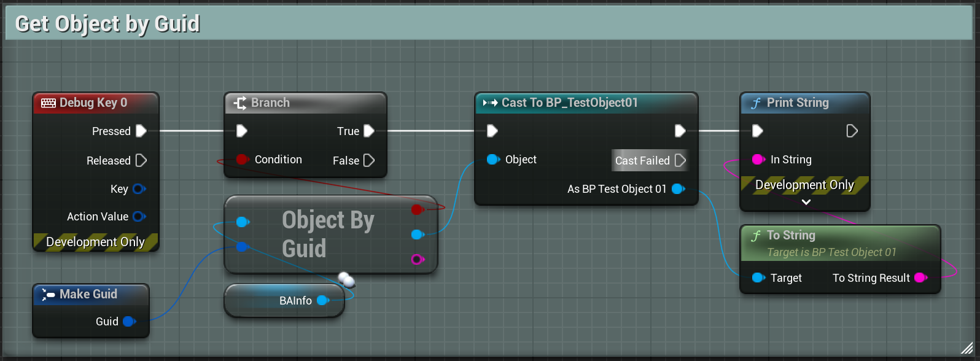Screen dimensions: 980x361
Task: Click the Print String output exec pin
Action: [852, 131]
